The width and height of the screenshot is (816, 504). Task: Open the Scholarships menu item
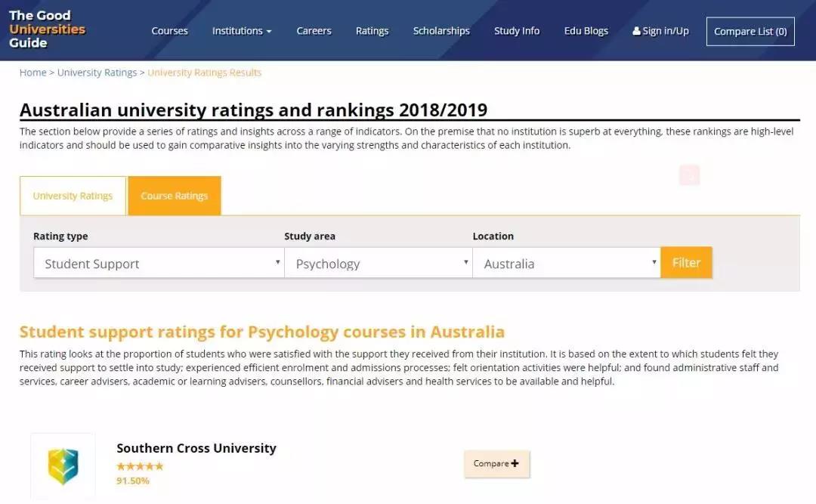pos(441,31)
